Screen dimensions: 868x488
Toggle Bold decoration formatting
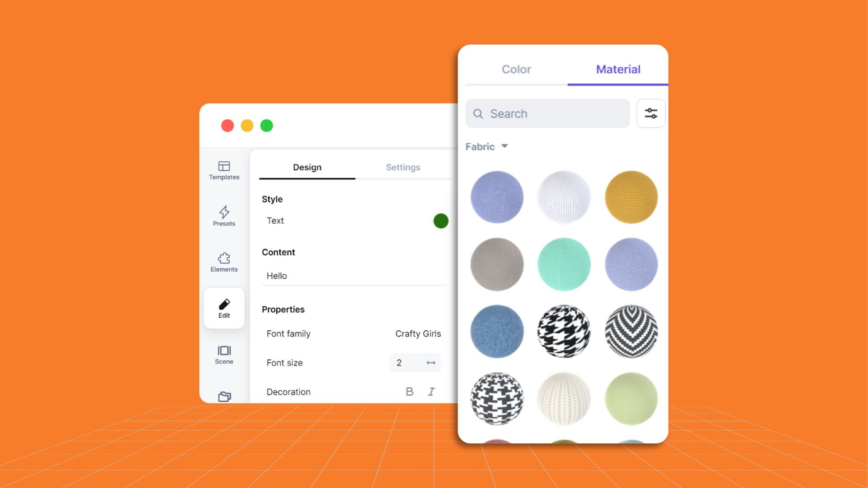(x=410, y=391)
